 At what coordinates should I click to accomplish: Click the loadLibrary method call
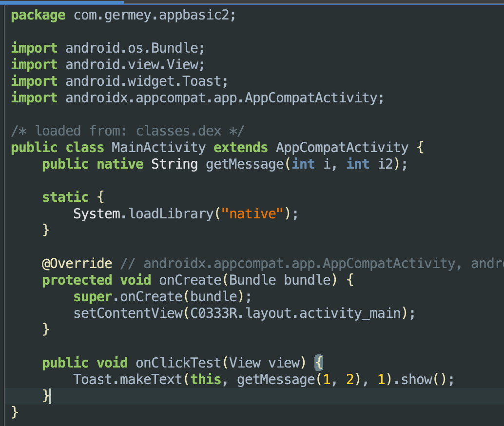point(171,214)
